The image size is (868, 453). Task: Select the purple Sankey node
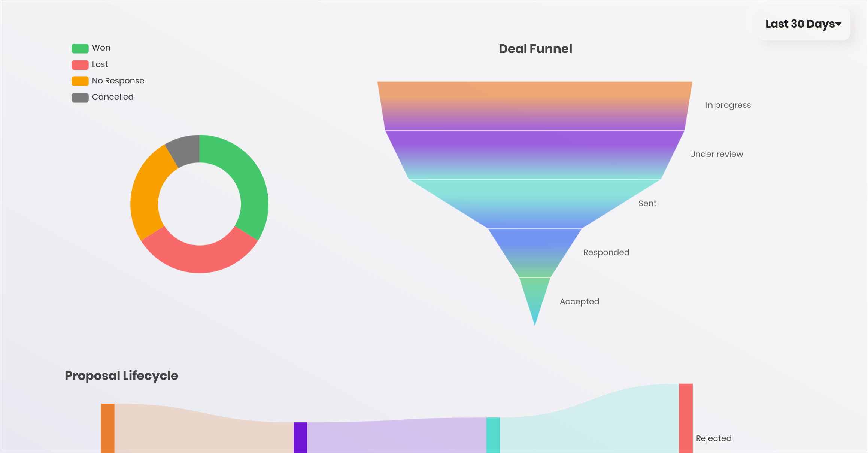300,437
